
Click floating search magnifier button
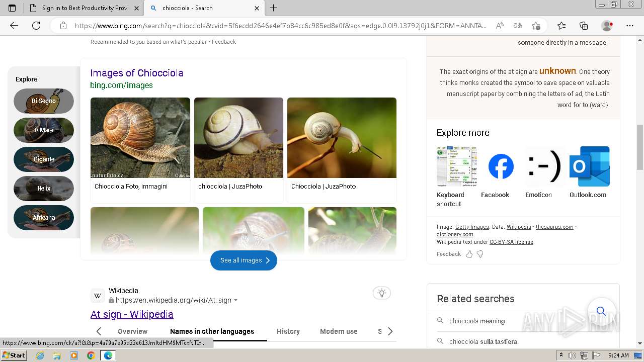click(x=601, y=311)
